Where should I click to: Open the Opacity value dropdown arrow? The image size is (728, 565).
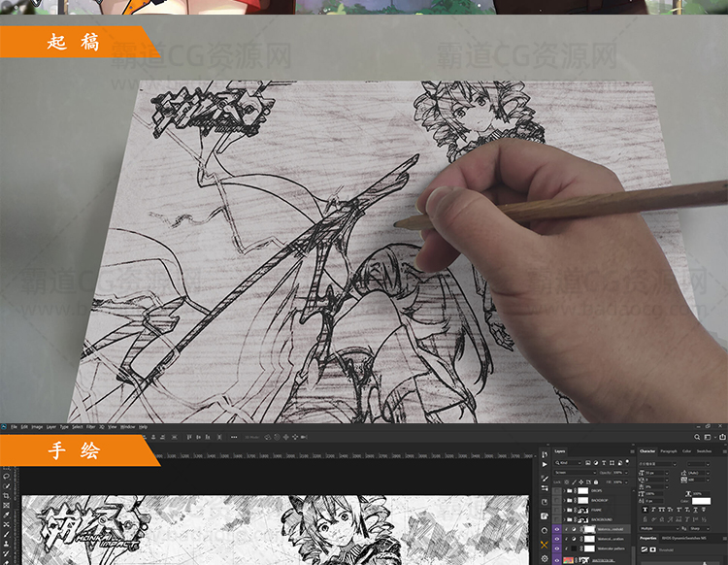tap(627, 473)
